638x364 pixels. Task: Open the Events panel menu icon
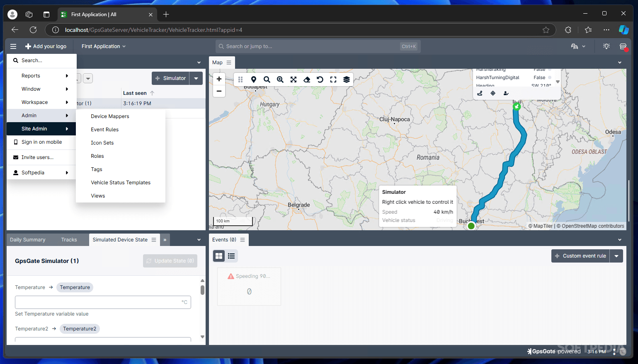coord(243,240)
